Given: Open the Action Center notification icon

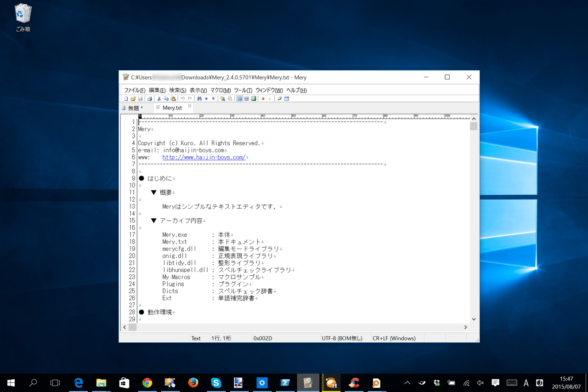Looking at the screenshot, I should click(495, 383).
